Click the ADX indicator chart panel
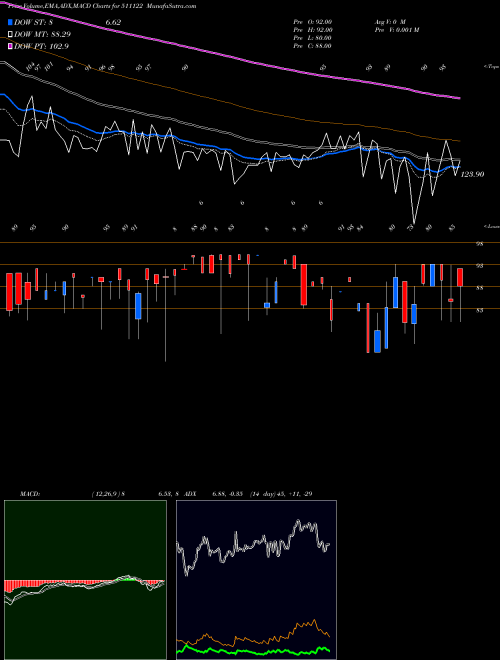This screenshot has width=500, height=660. pyautogui.click(x=256, y=580)
